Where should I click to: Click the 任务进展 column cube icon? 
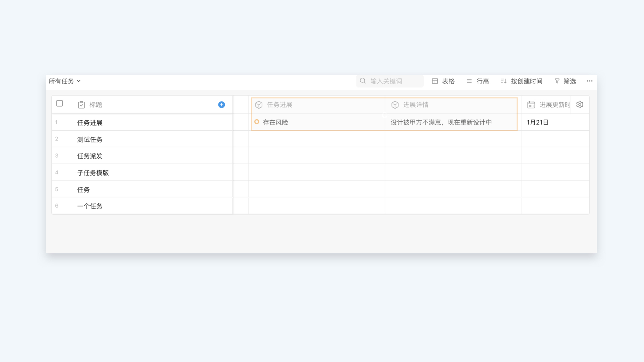click(x=259, y=105)
